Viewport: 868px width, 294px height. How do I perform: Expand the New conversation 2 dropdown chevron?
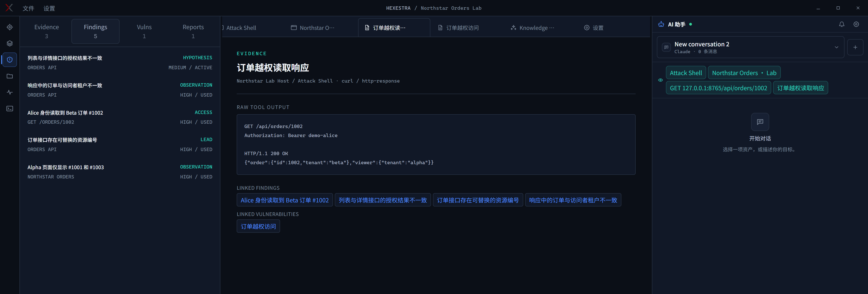pos(837,47)
